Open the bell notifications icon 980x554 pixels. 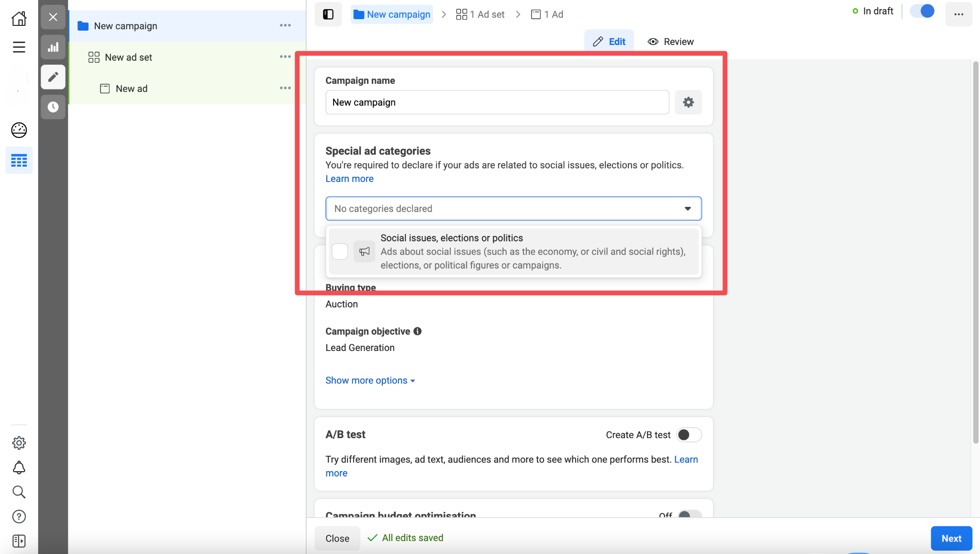pos(19,467)
